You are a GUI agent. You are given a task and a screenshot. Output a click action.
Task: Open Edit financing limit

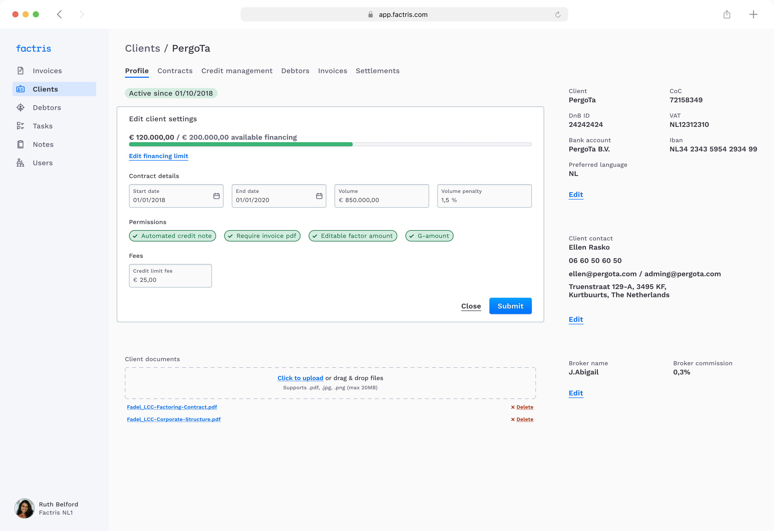click(x=158, y=156)
